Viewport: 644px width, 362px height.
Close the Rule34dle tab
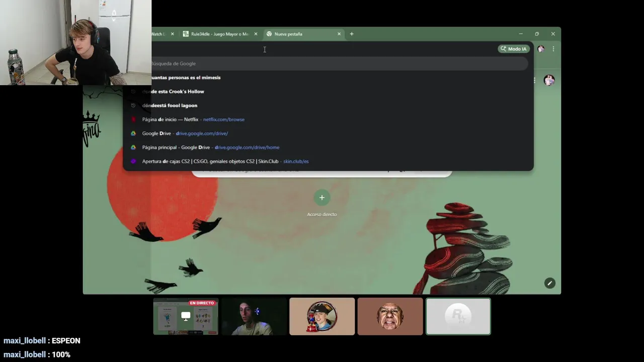[x=256, y=34]
